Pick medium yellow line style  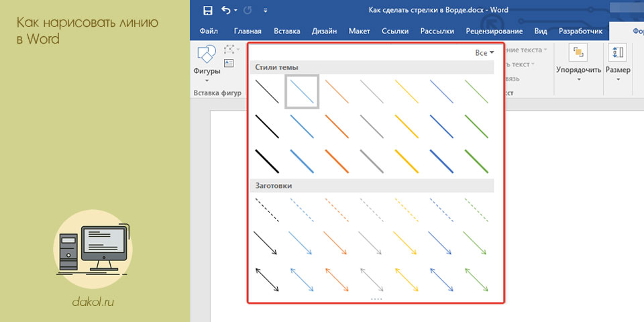coord(407,127)
